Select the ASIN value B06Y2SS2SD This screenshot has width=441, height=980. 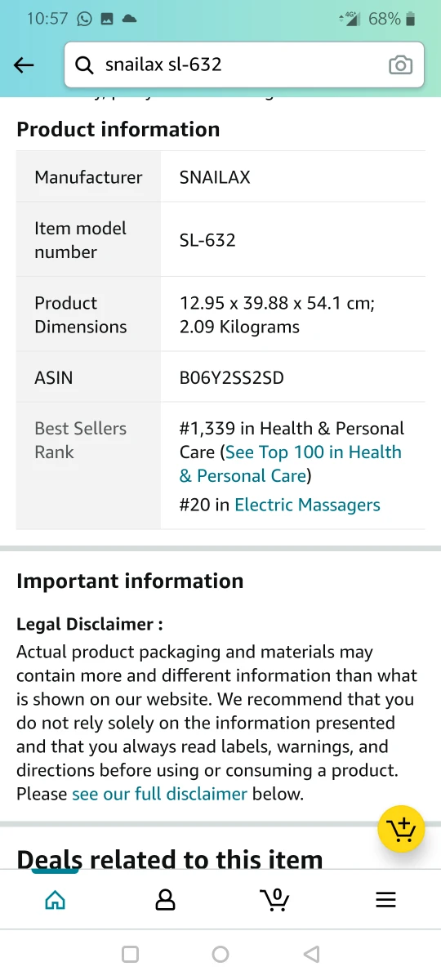pyautogui.click(x=232, y=377)
